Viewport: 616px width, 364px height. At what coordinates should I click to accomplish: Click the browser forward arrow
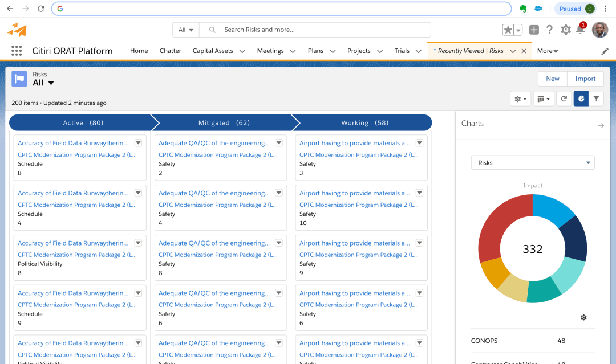coord(26,8)
